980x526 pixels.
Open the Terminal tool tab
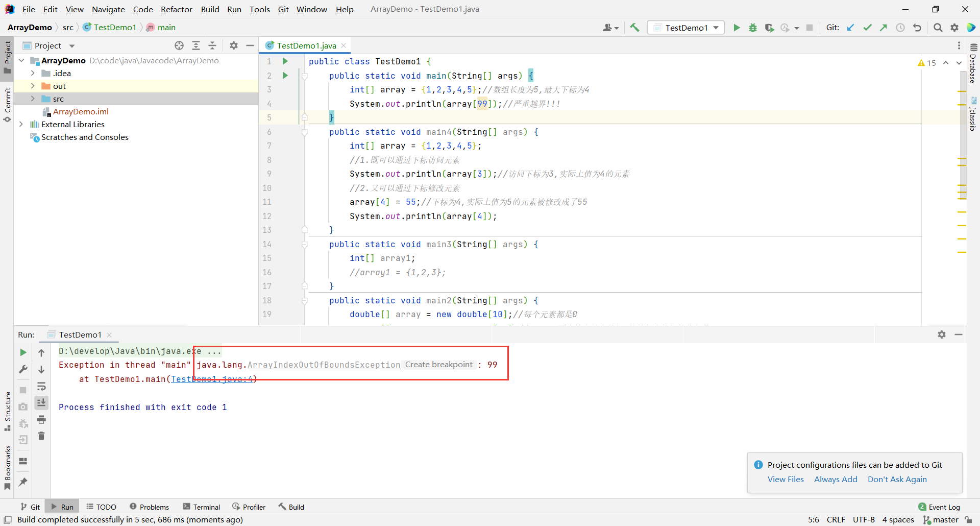click(202, 507)
